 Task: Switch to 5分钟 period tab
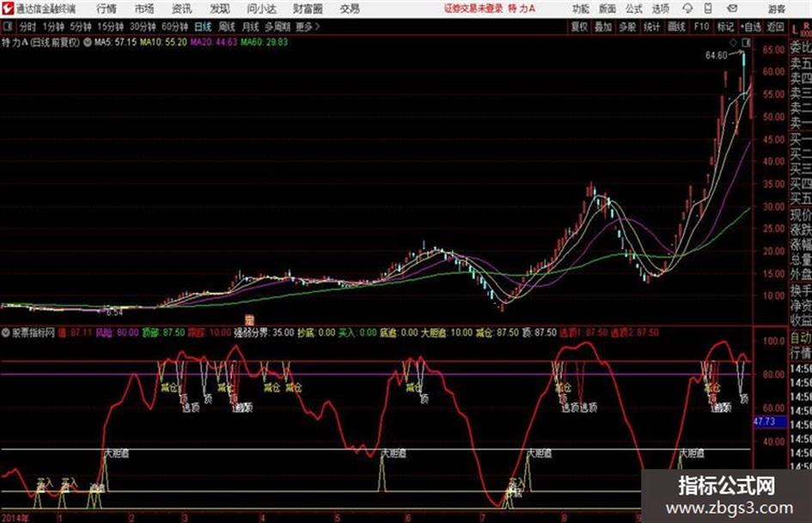click(81, 27)
